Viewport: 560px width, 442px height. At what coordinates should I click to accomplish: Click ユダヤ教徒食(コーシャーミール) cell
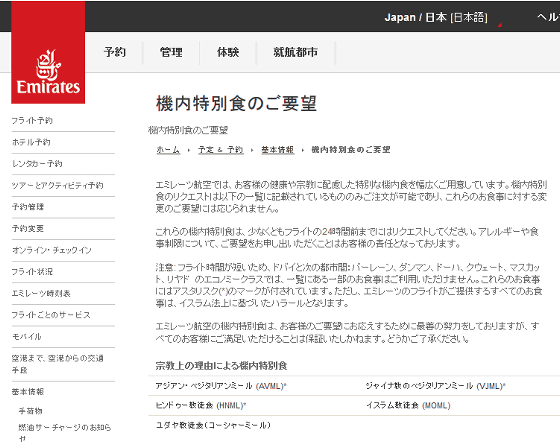tap(213, 425)
